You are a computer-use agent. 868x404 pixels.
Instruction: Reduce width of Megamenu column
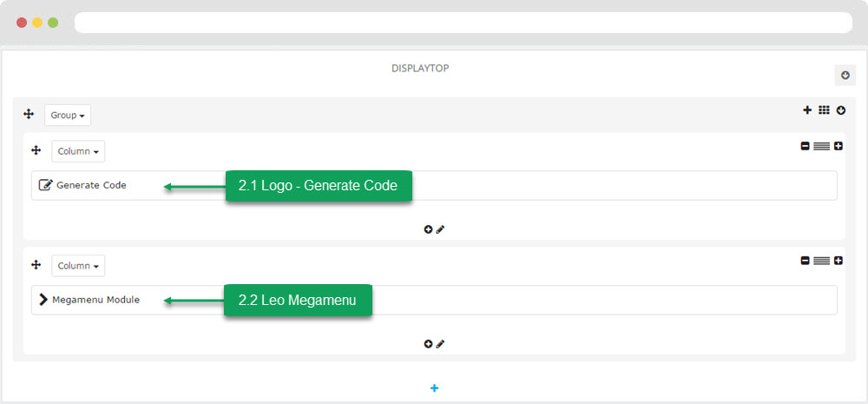pos(805,261)
